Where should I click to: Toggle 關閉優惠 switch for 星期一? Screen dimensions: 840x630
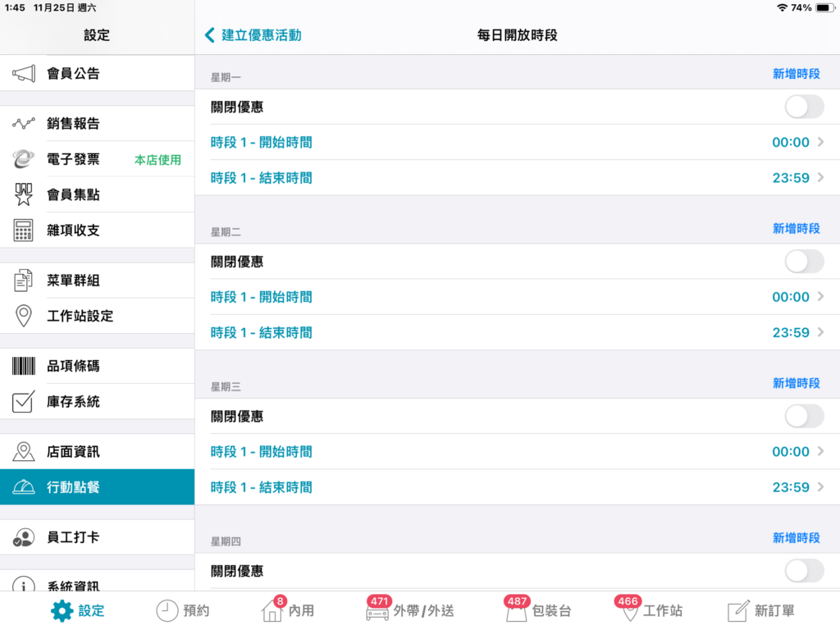(804, 107)
